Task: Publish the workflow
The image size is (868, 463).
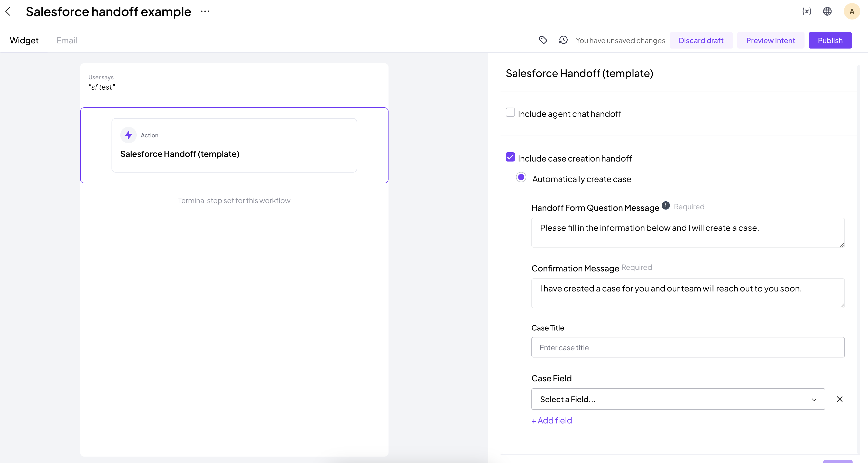Action: pos(830,40)
